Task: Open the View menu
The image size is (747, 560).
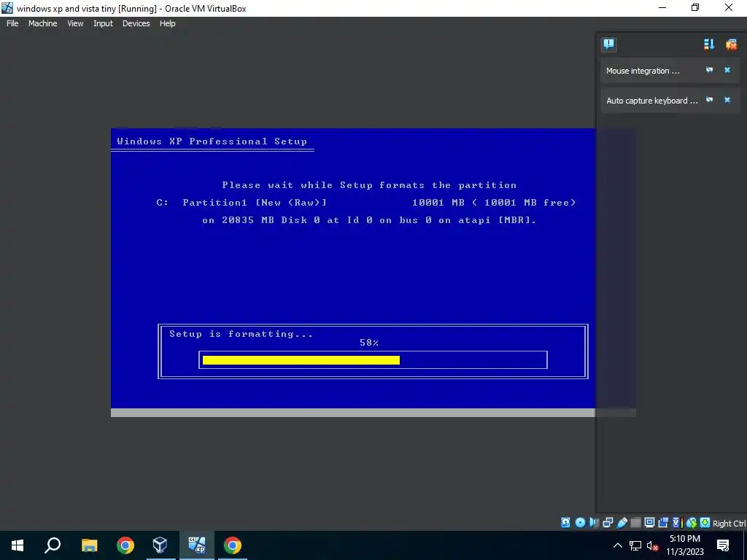Action: pos(75,23)
